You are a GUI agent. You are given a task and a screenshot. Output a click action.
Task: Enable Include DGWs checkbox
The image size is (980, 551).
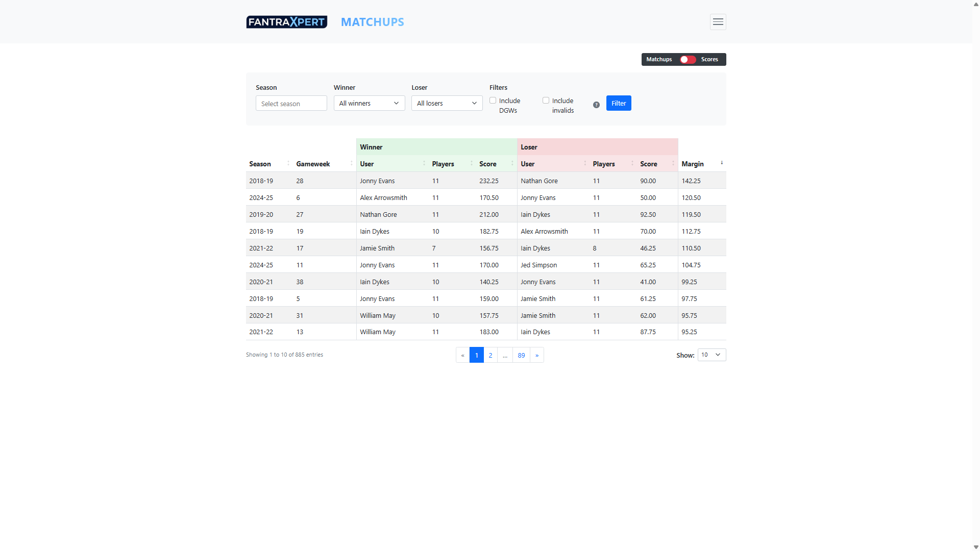tap(493, 101)
